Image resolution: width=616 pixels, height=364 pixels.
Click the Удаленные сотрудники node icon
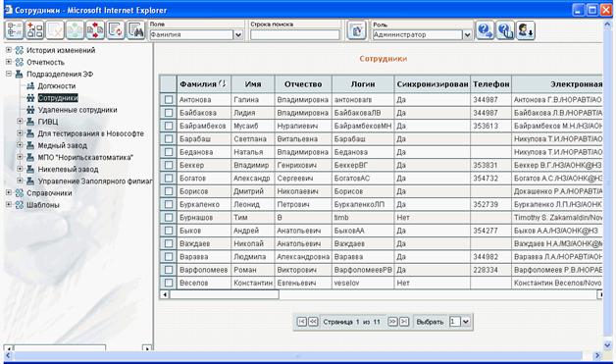point(30,110)
